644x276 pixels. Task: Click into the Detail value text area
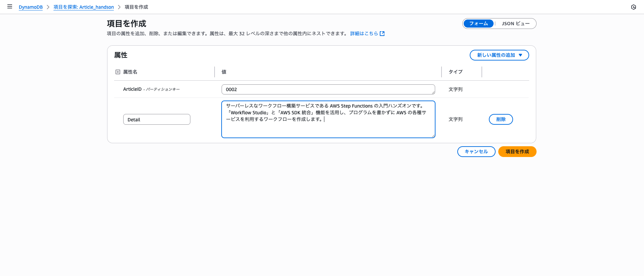(x=328, y=119)
